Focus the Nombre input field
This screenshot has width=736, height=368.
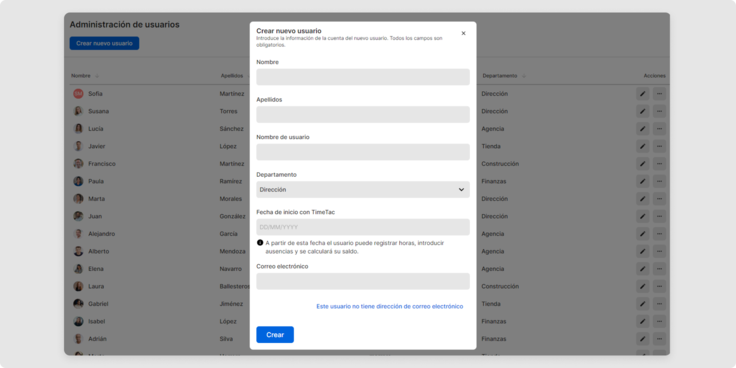click(363, 77)
